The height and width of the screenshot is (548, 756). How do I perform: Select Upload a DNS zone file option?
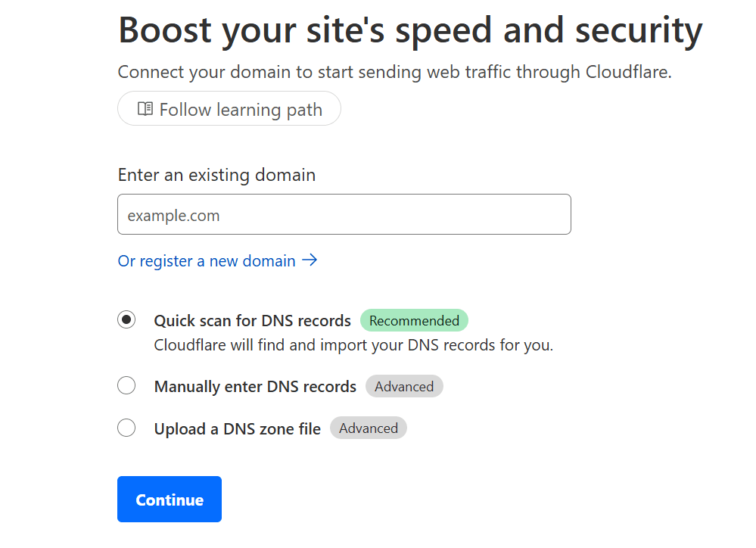click(x=126, y=428)
